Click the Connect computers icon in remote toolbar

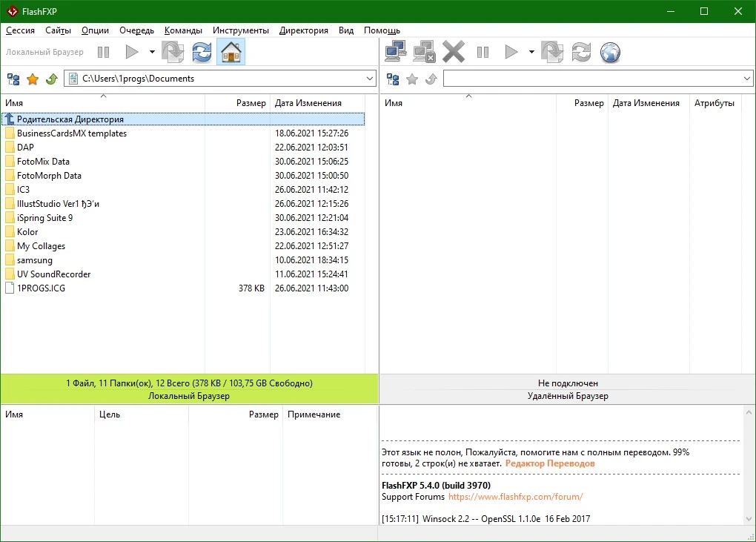tap(396, 52)
